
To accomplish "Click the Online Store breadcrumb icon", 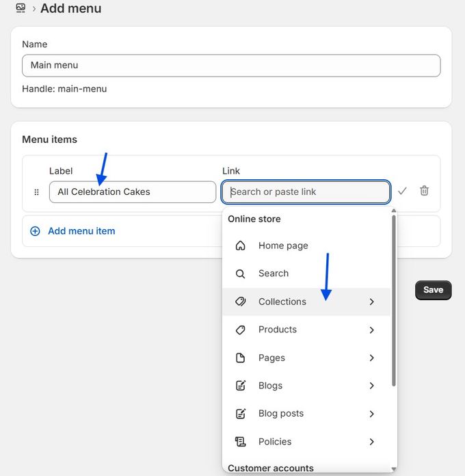I will point(21,8).
